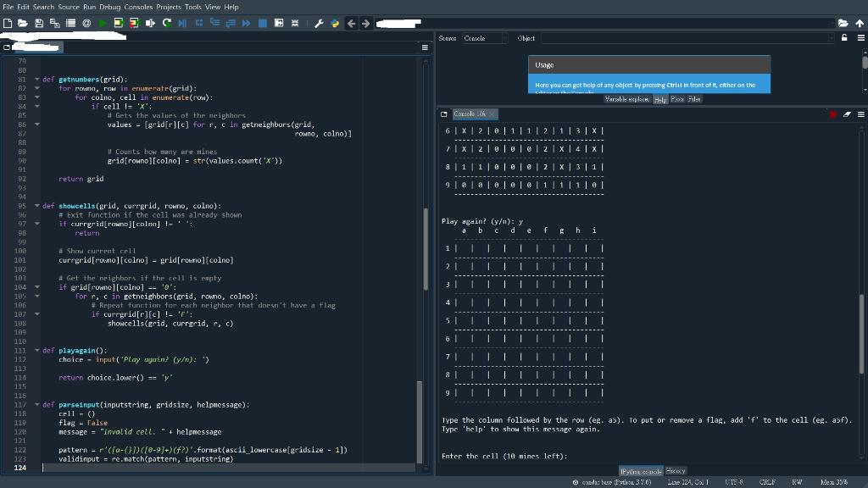The image size is (868, 488).
Task: Close the Console 1/A tab
Action: coord(491,113)
